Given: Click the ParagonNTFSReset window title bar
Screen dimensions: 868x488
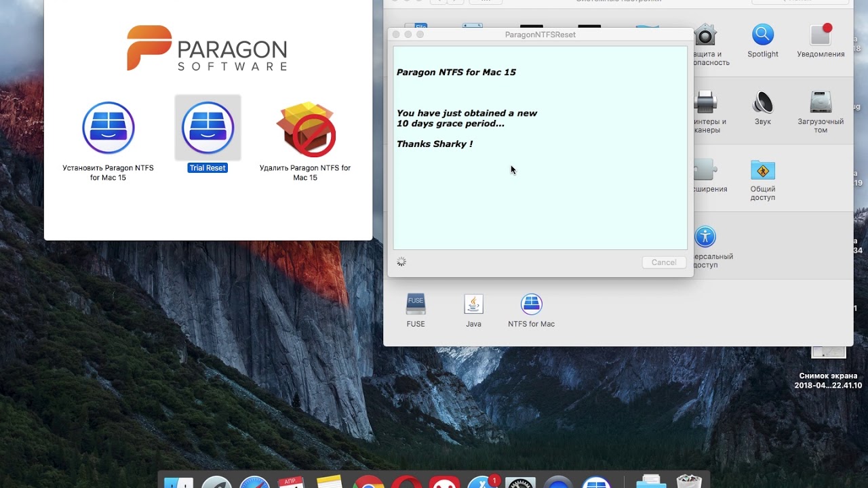Looking at the screenshot, I should [x=540, y=35].
